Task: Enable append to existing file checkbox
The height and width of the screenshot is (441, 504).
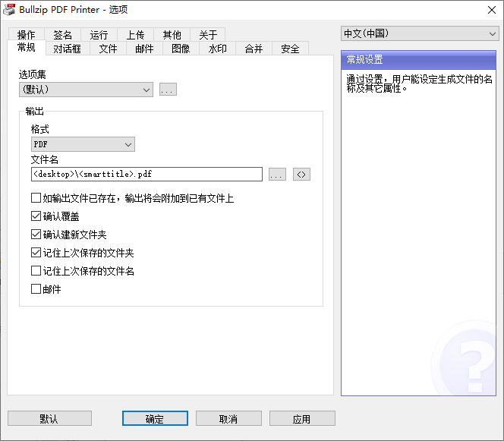Action: (x=36, y=198)
